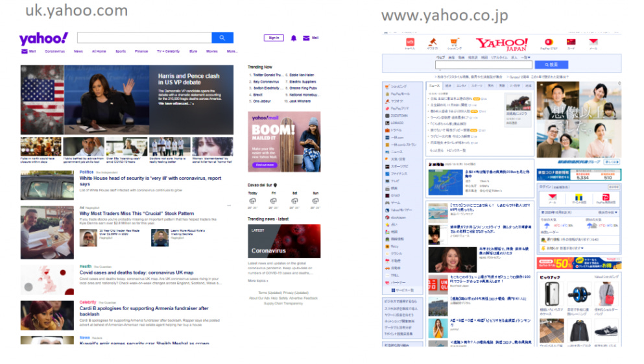Click the red PayPay icon in login panel

pos(605,198)
